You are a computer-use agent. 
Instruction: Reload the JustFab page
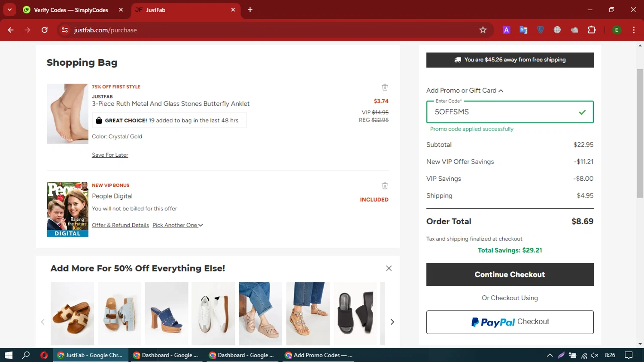tap(45, 30)
